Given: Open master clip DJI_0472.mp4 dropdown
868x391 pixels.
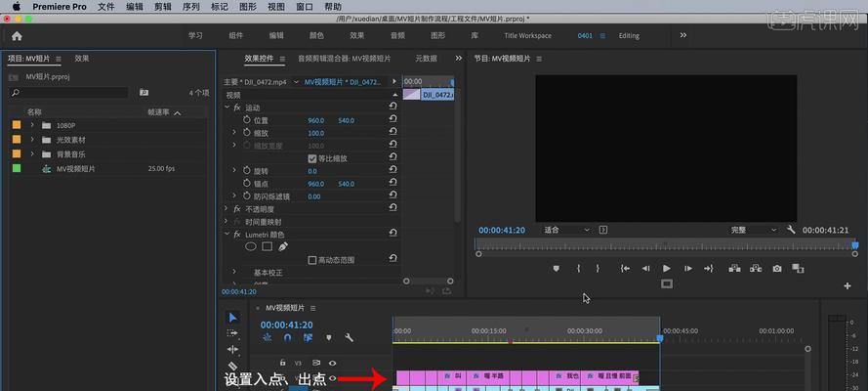Looking at the screenshot, I should coord(296,82).
